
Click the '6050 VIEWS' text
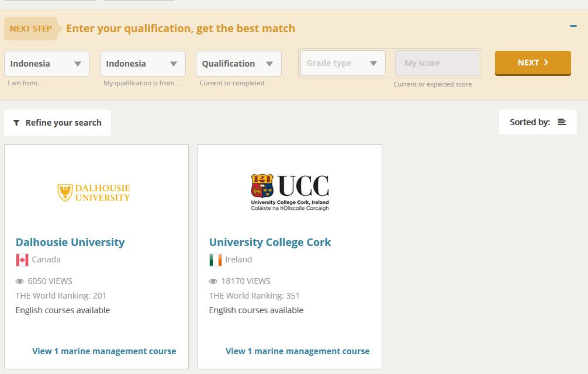coord(50,281)
